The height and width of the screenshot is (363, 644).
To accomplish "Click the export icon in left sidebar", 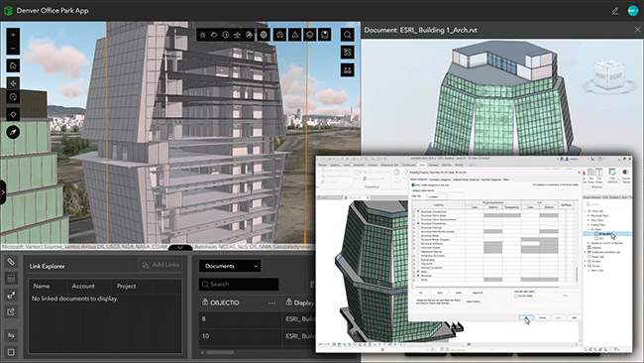I will pyautogui.click(x=11, y=312).
